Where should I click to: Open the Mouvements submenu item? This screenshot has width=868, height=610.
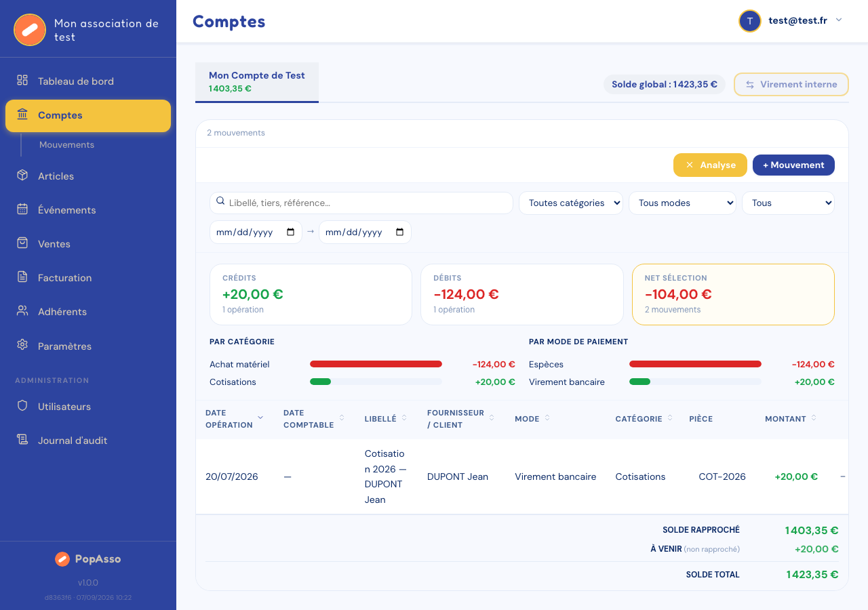click(x=66, y=145)
